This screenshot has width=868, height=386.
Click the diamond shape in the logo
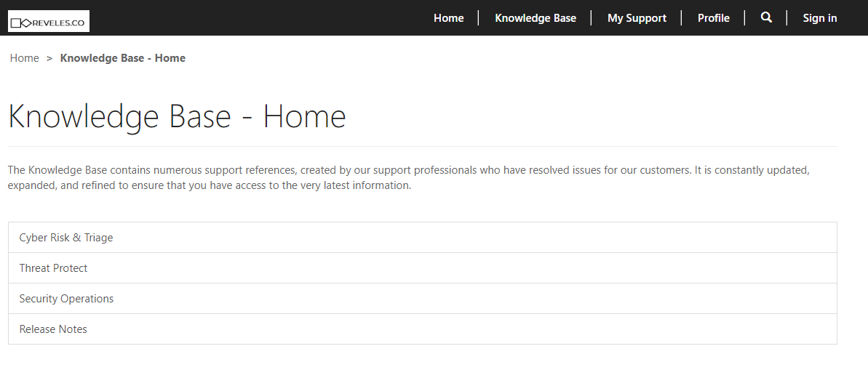click(26, 23)
